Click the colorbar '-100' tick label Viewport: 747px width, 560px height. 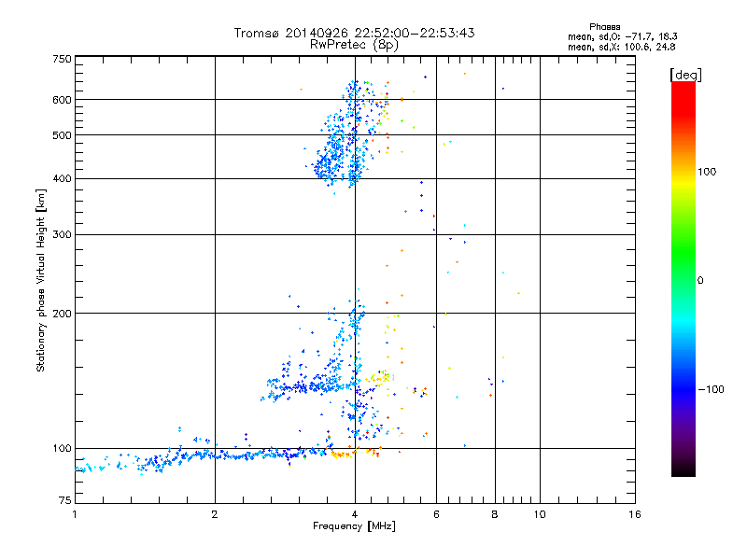pos(711,389)
